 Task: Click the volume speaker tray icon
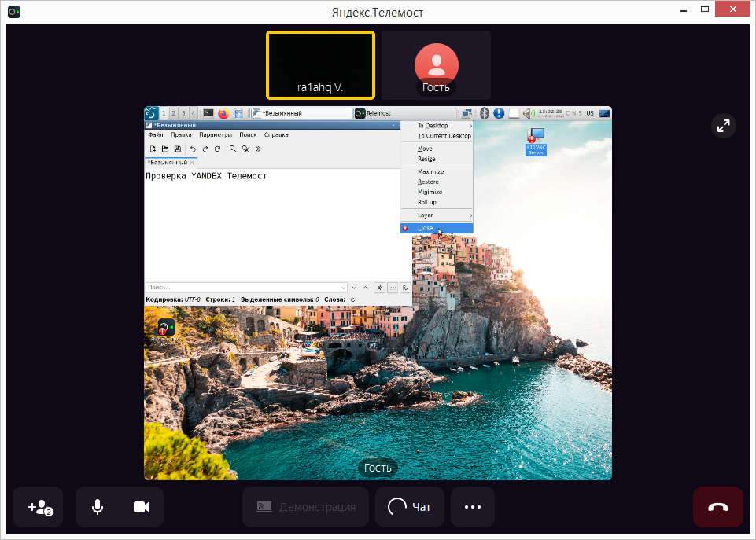pyautogui.click(x=529, y=113)
